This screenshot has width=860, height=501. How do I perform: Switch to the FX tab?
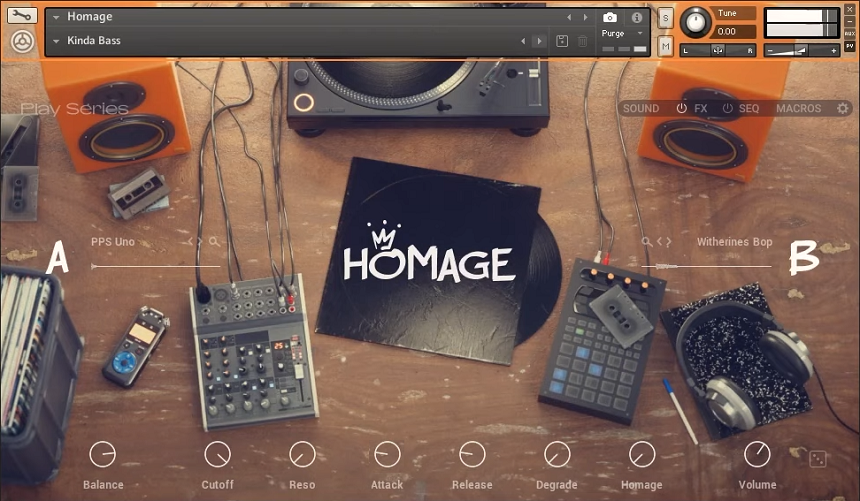pyautogui.click(x=700, y=108)
